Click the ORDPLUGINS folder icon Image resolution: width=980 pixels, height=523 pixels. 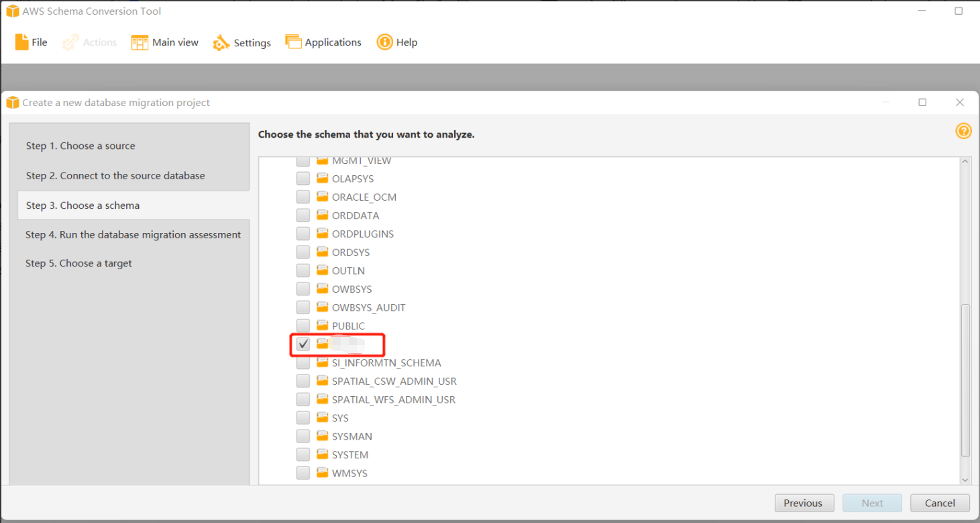click(323, 233)
